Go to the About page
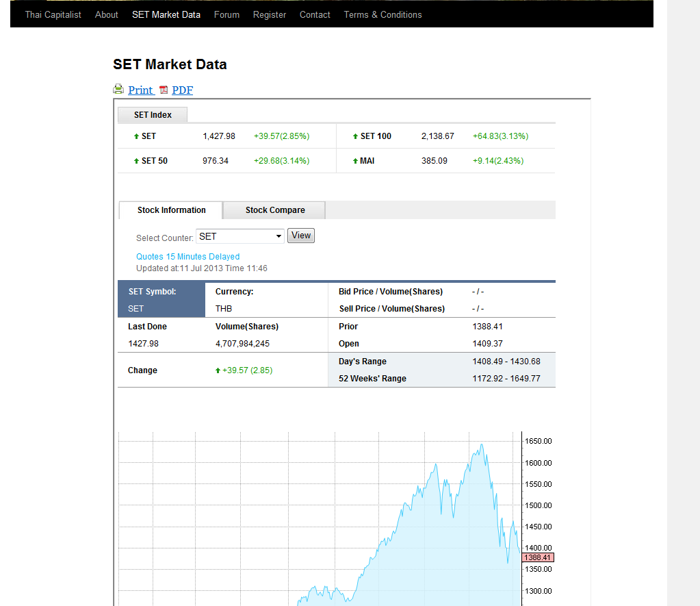 click(x=106, y=15)
